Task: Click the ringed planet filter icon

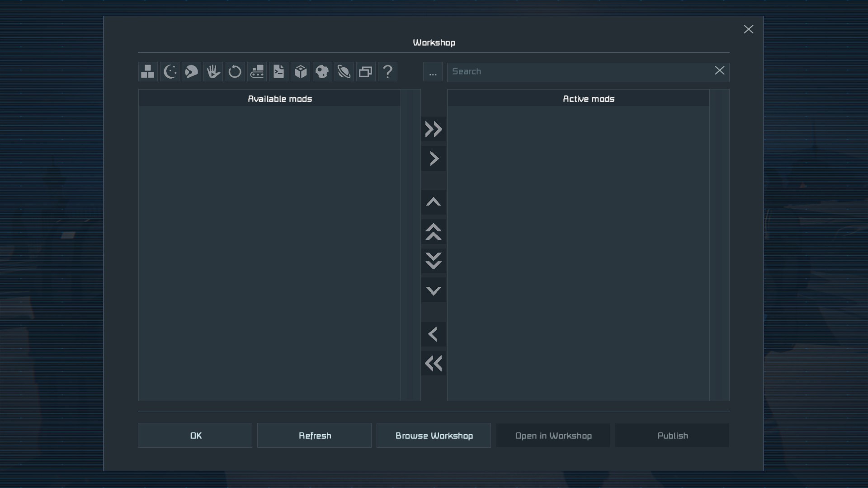Action: pos(344,71)
